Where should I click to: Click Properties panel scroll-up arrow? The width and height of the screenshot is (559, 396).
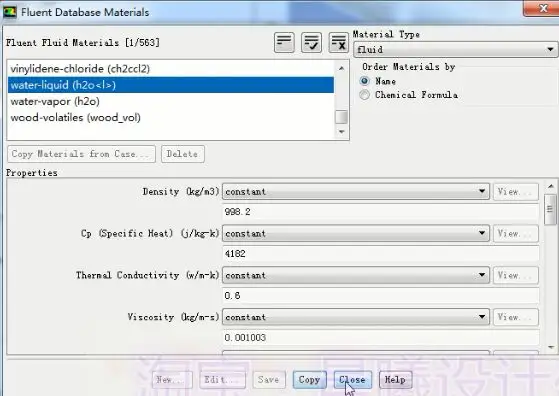(551, 186)
